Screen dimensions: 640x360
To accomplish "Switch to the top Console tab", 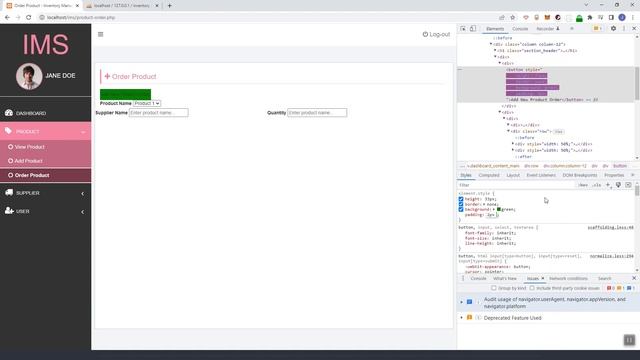I will [520, 29].
